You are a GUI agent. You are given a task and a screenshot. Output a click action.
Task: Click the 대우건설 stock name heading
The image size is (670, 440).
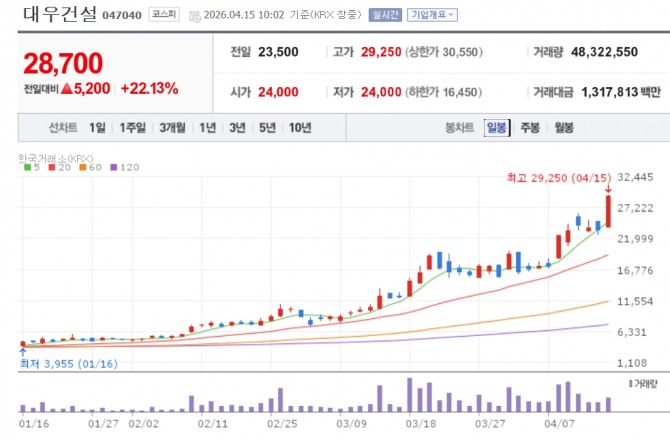coord(60,14)
